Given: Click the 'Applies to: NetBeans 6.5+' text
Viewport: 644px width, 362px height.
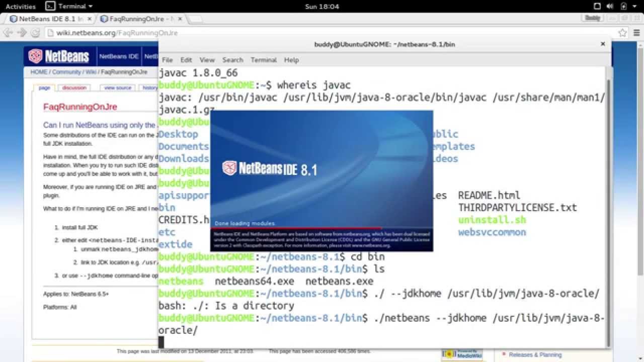Looking at the screenshot, I should point(76,294).
